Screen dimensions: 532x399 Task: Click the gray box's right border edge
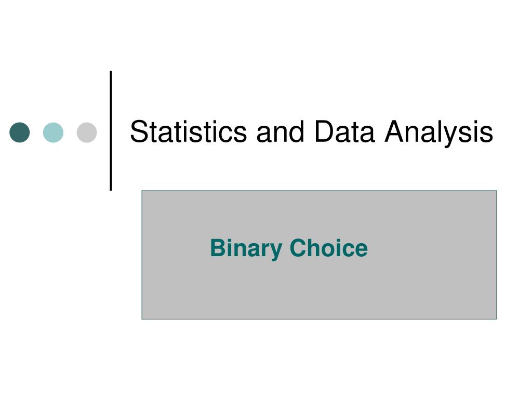tap(496, 255)
